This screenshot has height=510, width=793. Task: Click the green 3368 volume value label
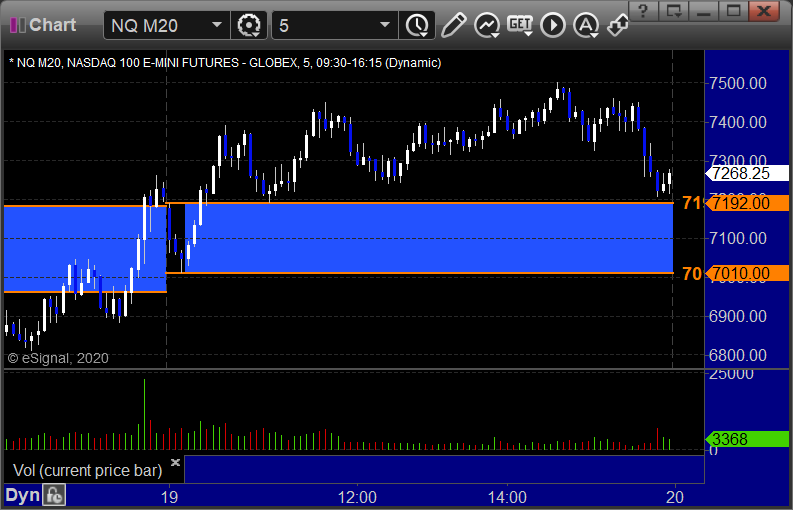click(x=747, y=439)
